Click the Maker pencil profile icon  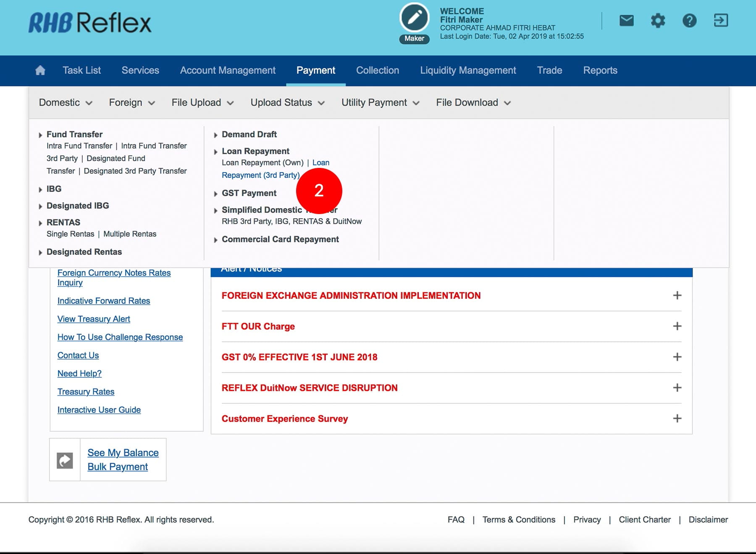pos(414,18)
